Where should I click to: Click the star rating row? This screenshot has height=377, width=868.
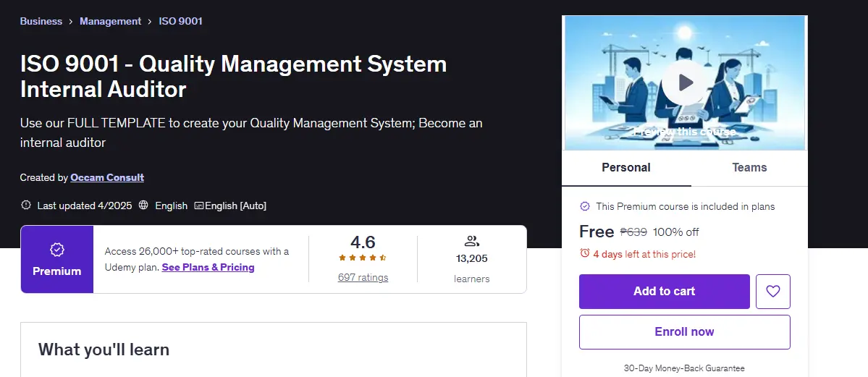pyautogui.click(x=363, y=258)
